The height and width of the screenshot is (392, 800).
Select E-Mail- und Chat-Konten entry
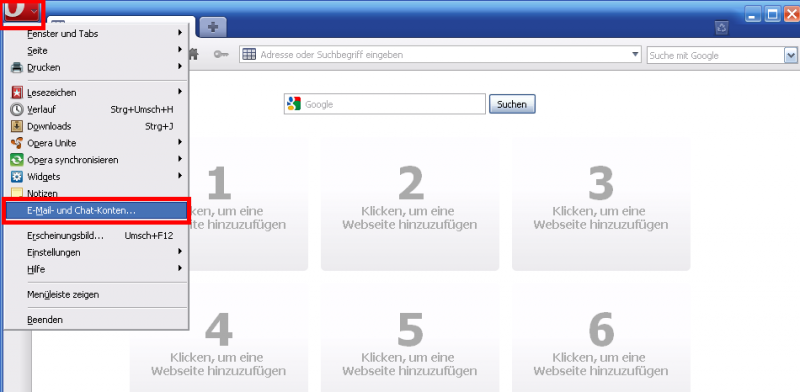(96, 210)
